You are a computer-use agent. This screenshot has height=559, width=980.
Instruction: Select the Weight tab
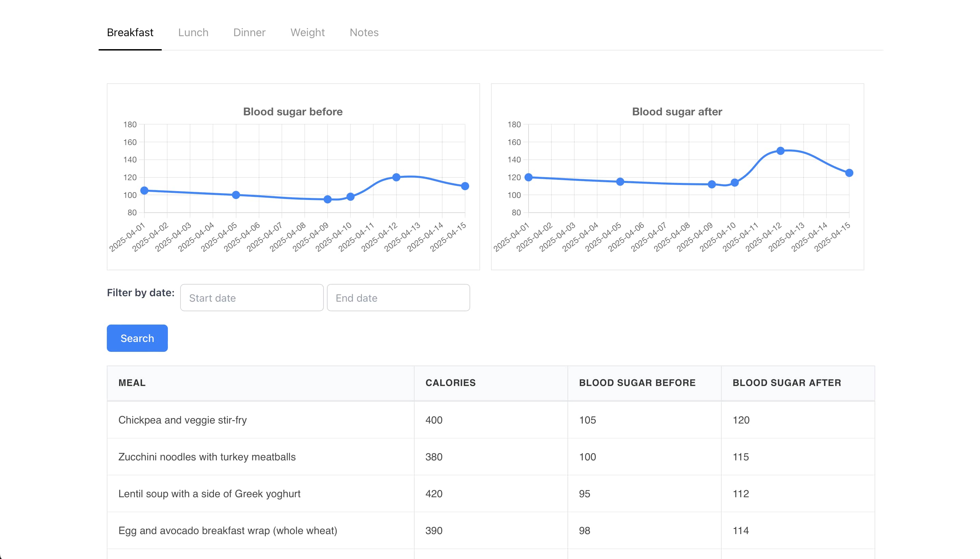click(307, 33)
